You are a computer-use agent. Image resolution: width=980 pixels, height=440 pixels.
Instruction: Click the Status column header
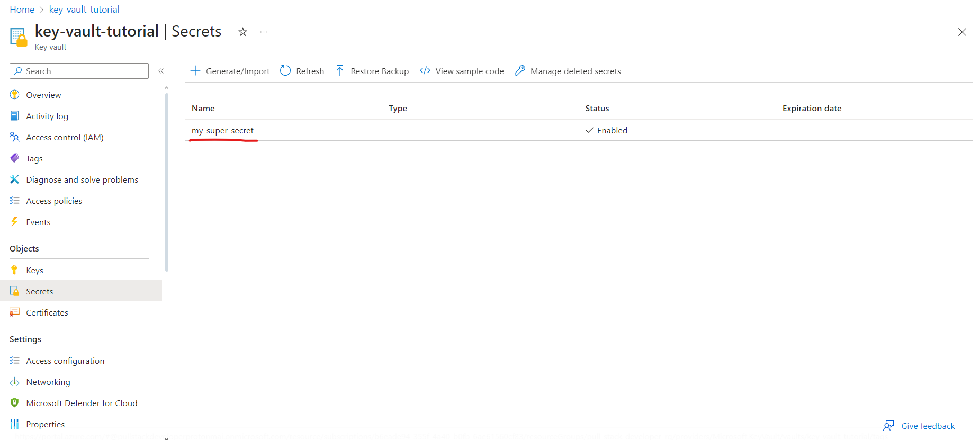click(x=597, y=109)
